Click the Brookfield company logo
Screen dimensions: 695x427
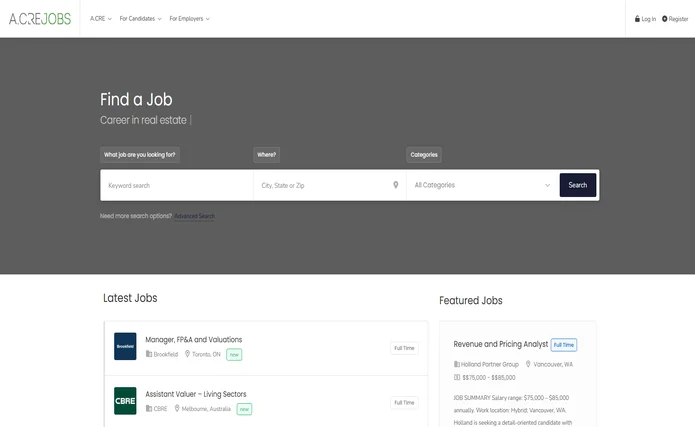coord(125,346)
